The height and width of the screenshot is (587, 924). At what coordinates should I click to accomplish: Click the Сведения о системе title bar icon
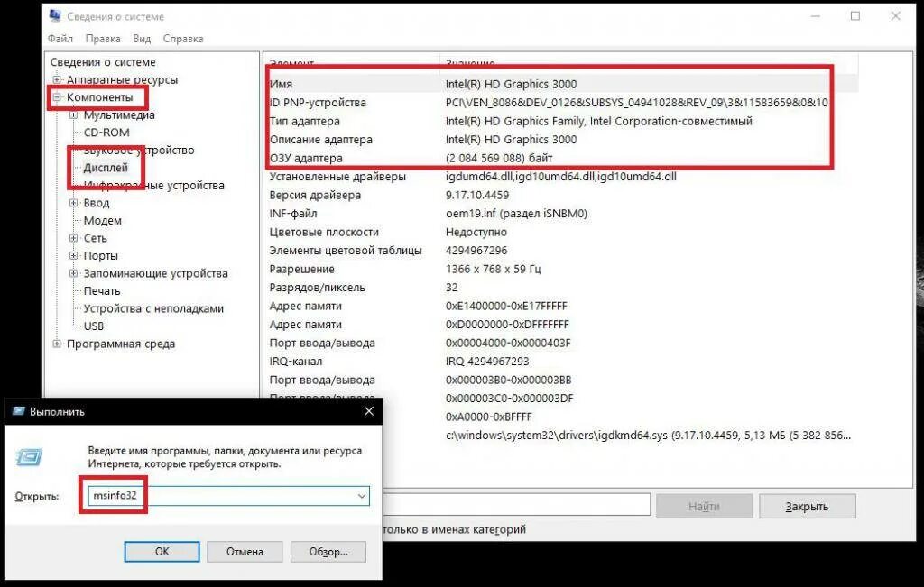pos(55,16)
